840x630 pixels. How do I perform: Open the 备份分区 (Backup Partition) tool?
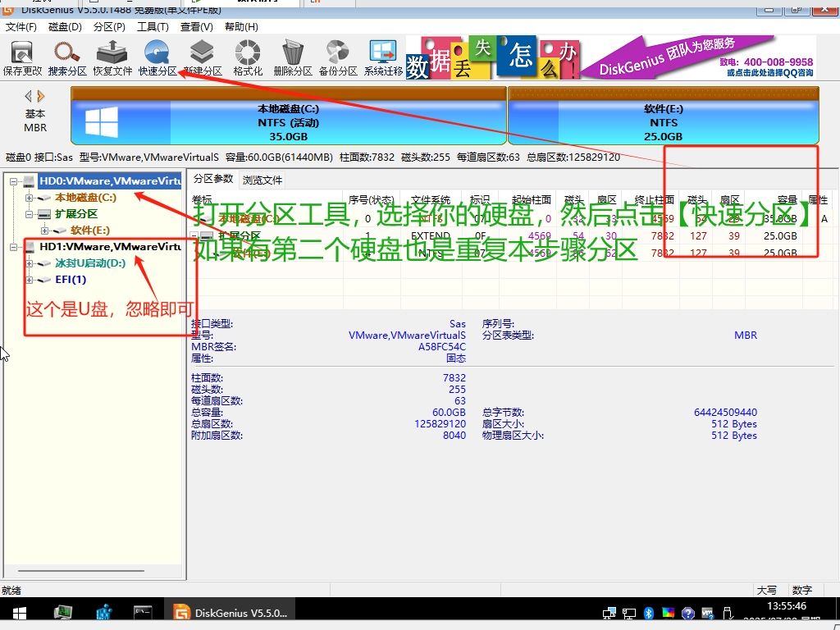tap(337, 58)
